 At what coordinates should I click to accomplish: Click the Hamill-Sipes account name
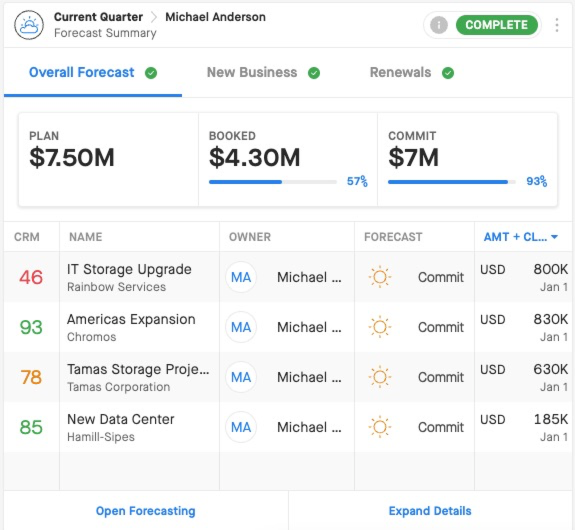[100, 437]
